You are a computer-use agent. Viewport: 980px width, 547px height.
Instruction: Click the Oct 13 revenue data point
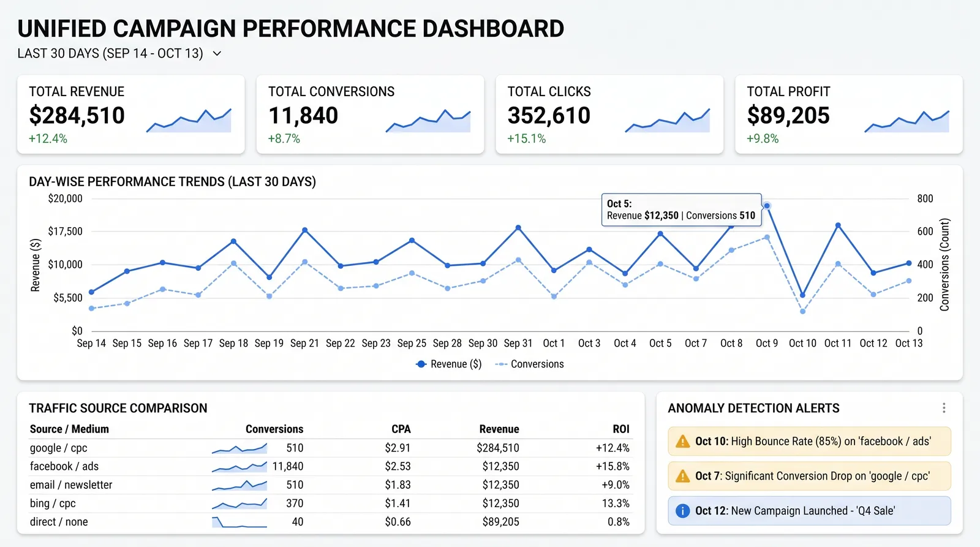click(909, 263)
